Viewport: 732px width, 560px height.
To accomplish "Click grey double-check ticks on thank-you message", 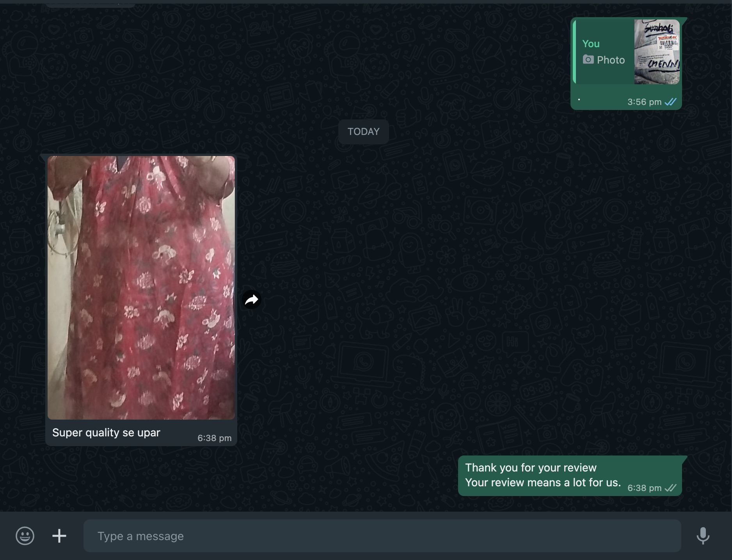I will tap(670, 488).
